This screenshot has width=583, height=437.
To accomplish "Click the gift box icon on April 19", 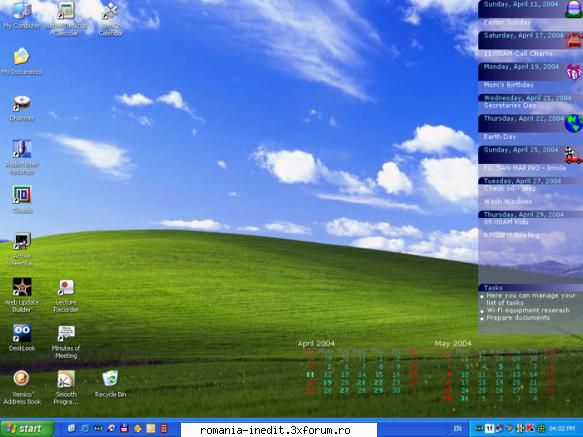I will tap(574, 72).
